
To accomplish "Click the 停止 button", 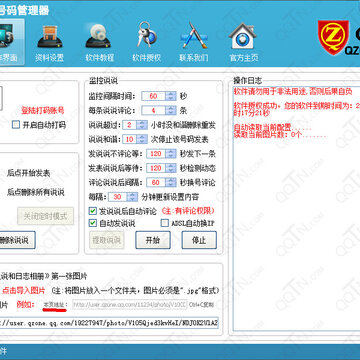I will (199, 240).
